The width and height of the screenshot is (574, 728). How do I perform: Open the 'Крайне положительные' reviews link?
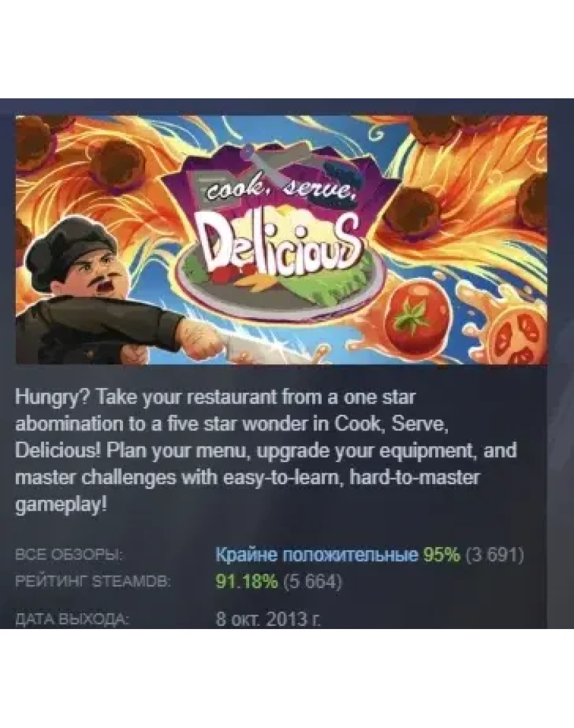317,555
